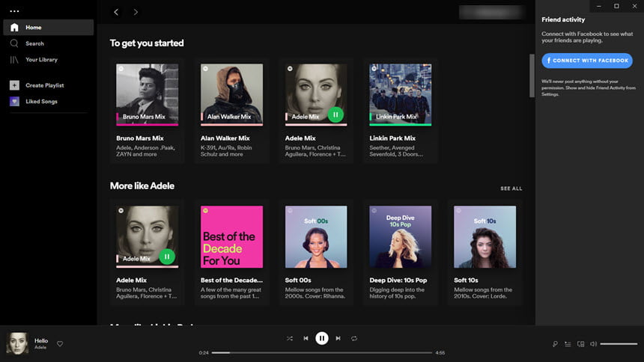Click the remaining time 4:55 label
Viewport: 644px width, 362px height.
(x=440, y=352)
